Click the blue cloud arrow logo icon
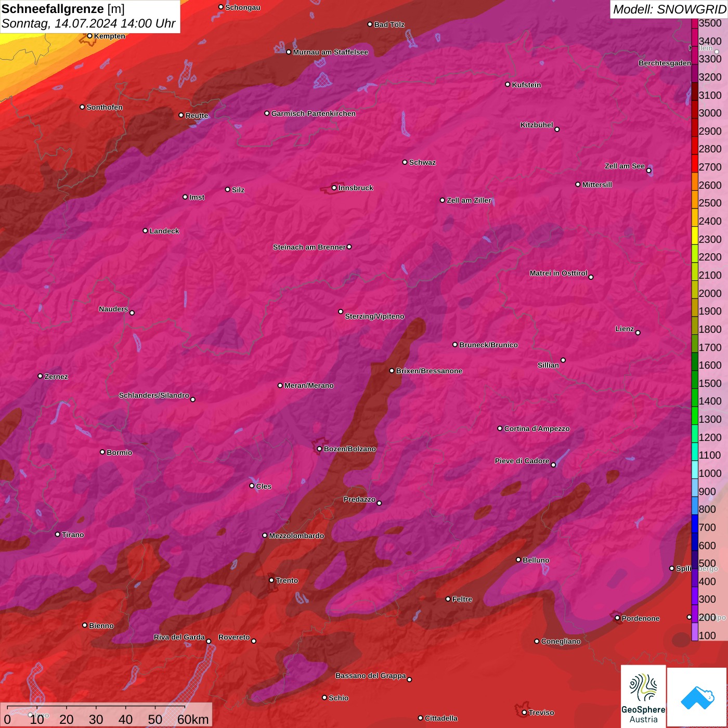 [x=697, y=698]
